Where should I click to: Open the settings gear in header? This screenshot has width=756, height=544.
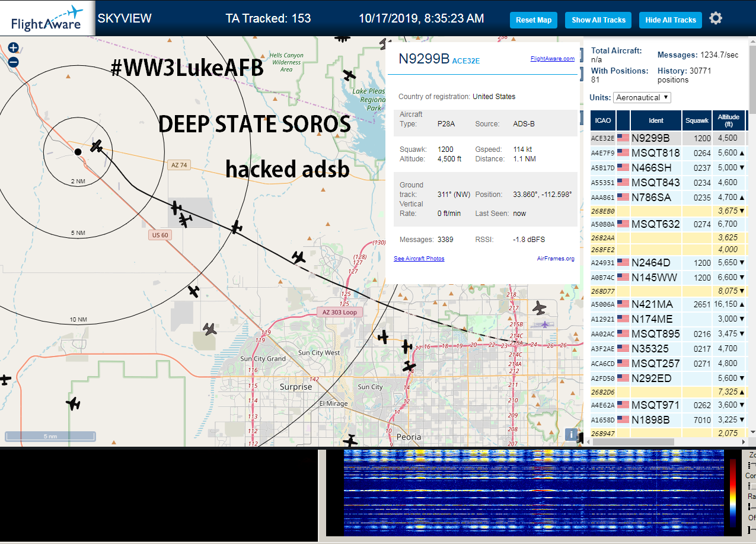716,18
